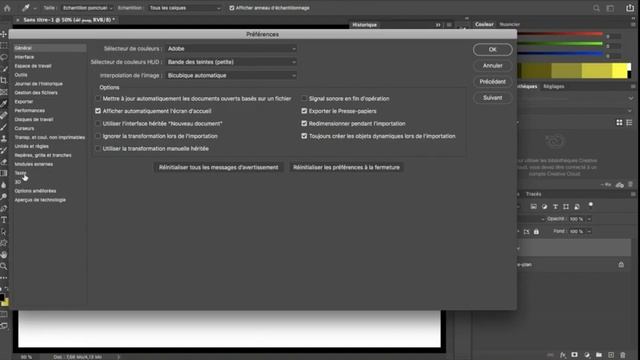This screenshot has width=640, height=360.
Task: Switch to the Réglages tab
Action: (x=554, y=87)
